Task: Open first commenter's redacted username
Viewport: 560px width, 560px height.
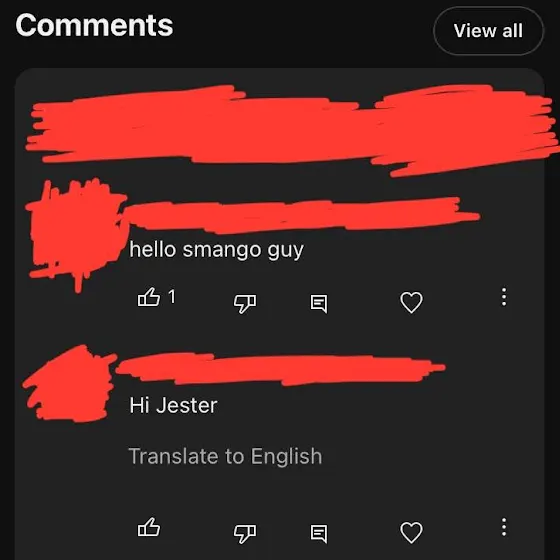Action: point(300,215)
